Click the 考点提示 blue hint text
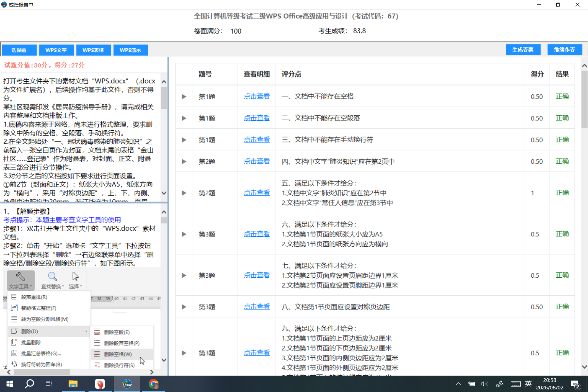 [x=62, y=220]
